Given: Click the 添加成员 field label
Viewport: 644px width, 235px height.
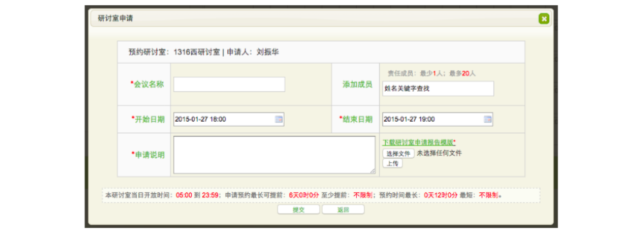Looking at the screenshot, I should pyautogui.click(x=357, y=84).
